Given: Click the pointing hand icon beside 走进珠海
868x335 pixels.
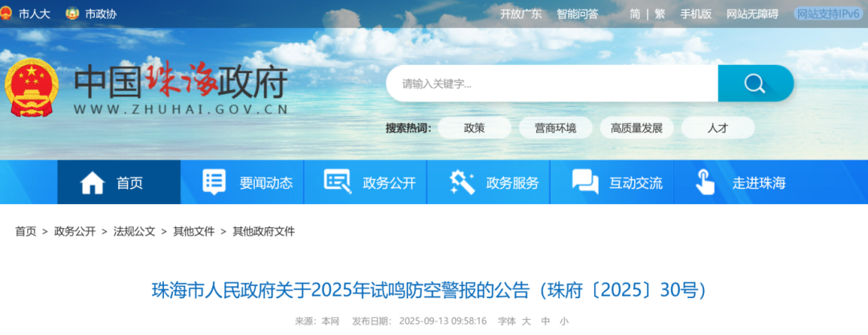Looking at the screenshot, I should (705, 182).
